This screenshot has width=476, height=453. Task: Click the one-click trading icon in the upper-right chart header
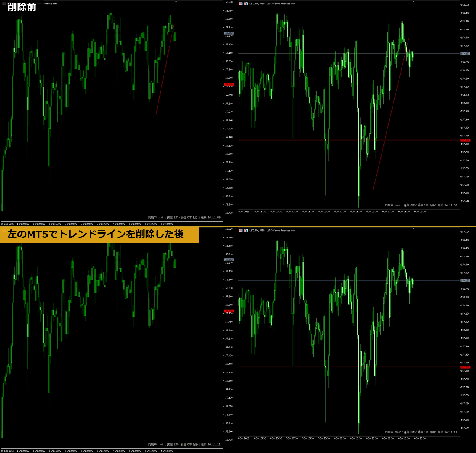[x=246, y=4]
